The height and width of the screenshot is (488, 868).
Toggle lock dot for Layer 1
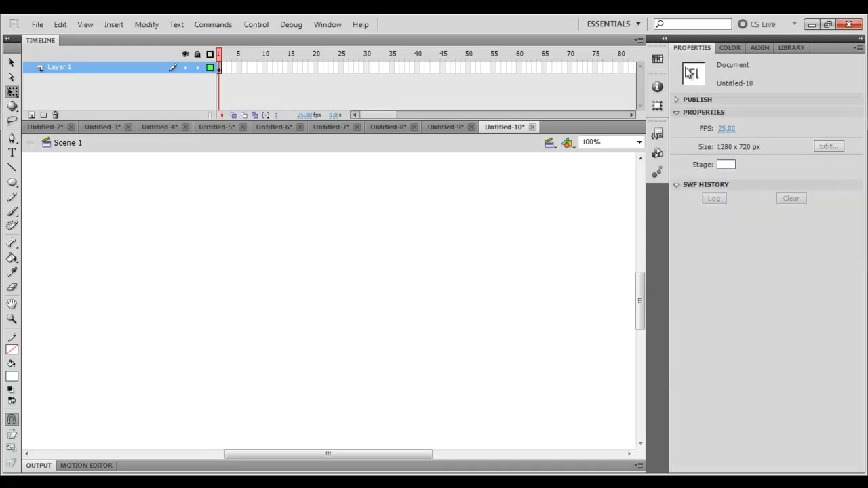(x=197, y=68)
